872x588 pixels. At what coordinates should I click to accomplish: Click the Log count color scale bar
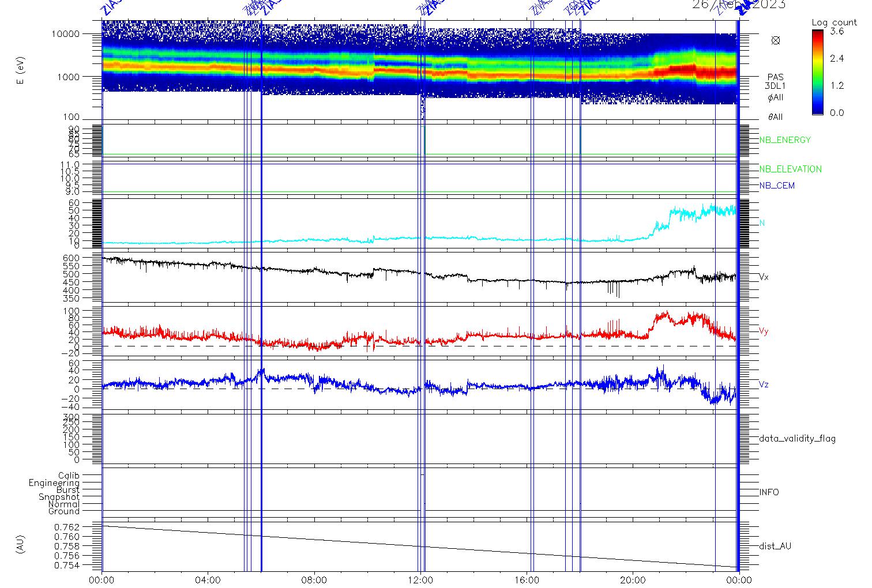[x=818, y=73]
